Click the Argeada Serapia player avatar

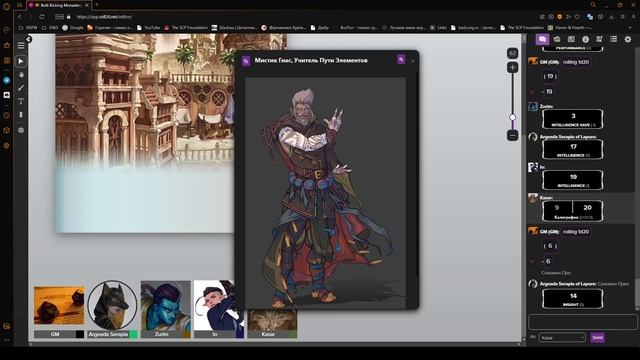(112, 305)
